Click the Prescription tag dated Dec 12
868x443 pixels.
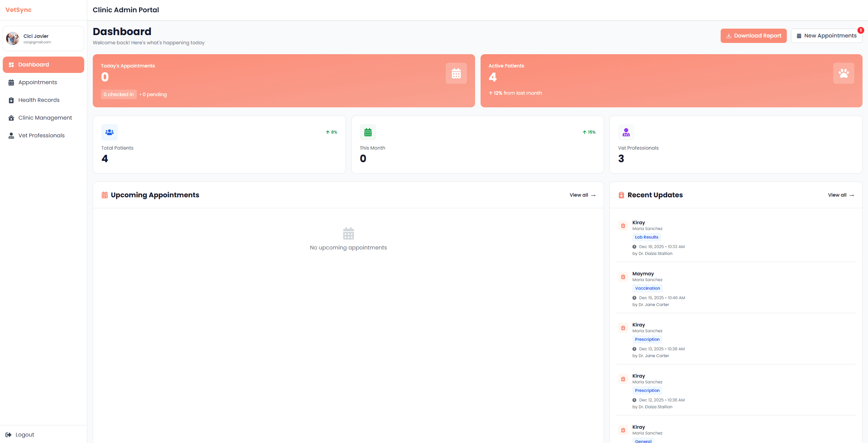647,391
